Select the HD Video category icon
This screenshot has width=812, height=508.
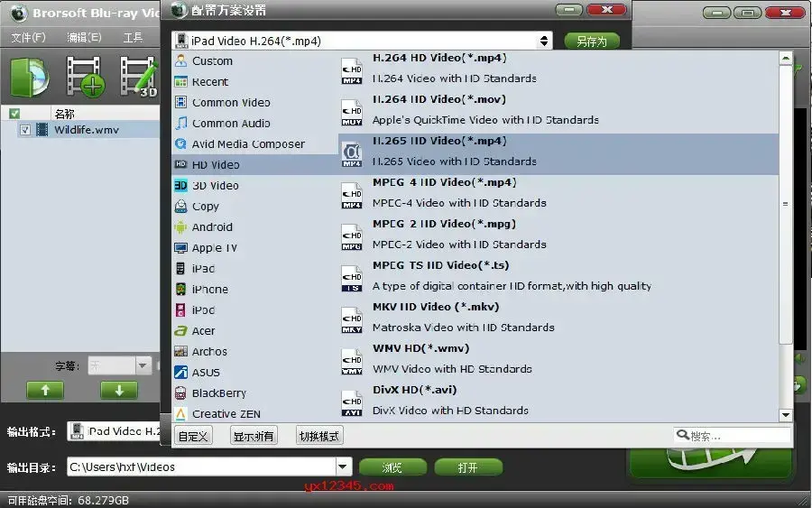pyautogui.click(x=180, y=164)
